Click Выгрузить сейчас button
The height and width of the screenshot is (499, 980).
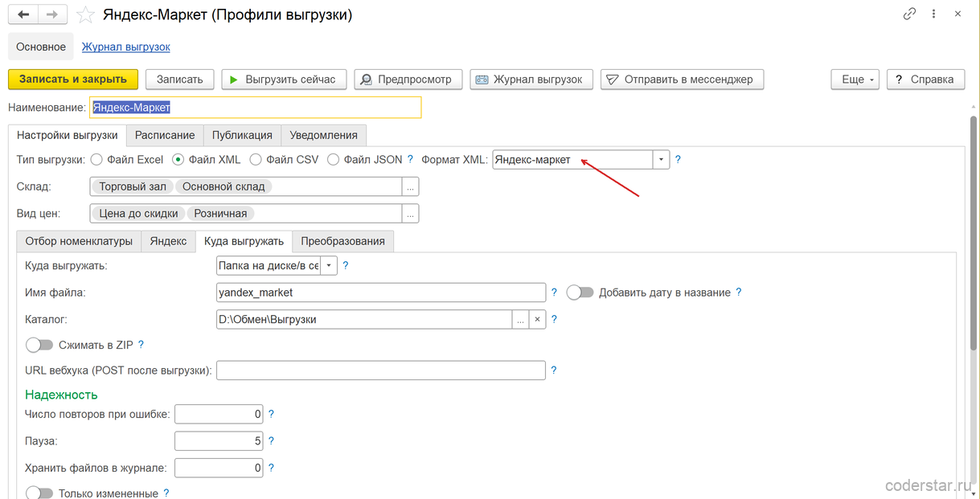[x=285, y=79]
